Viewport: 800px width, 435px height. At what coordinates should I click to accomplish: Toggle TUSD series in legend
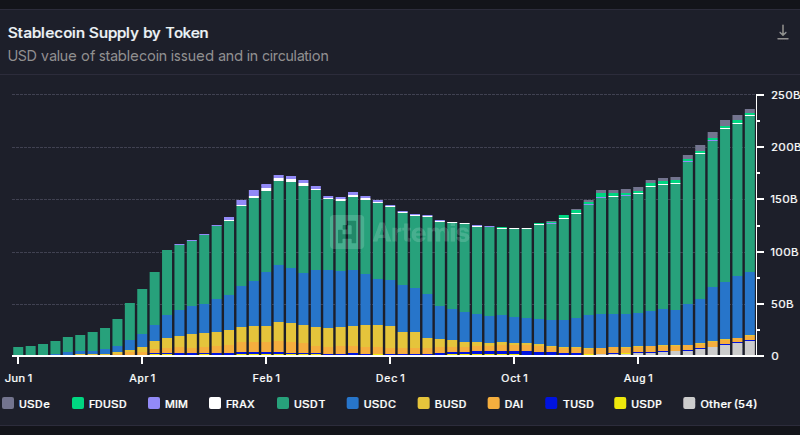pyautogui.click(x=569, y=404)
